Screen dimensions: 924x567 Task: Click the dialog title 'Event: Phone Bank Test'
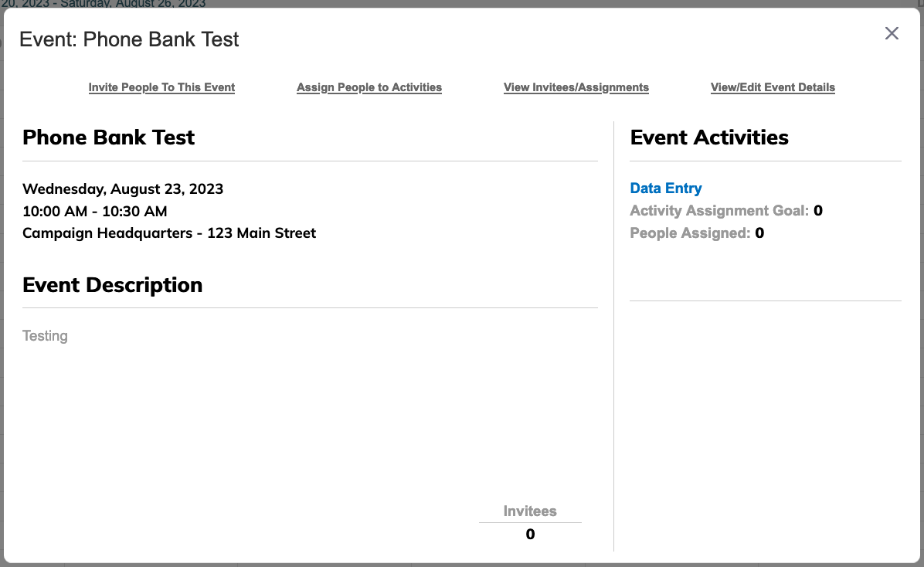[129, 39]
